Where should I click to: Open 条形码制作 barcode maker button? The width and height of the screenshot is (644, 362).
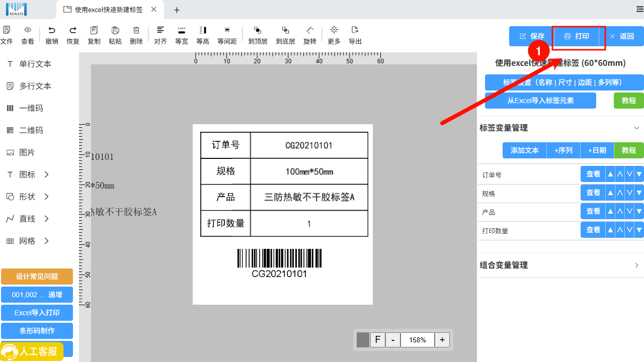tap(37, 331)
